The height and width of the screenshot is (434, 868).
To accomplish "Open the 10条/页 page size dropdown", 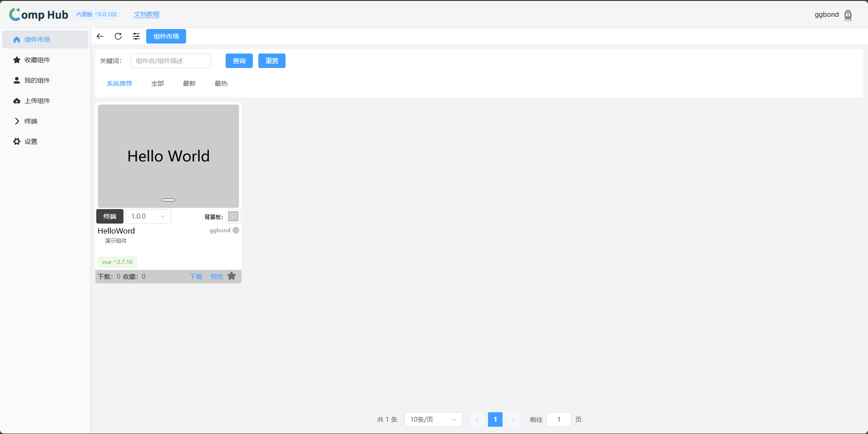I will (433, 419).
